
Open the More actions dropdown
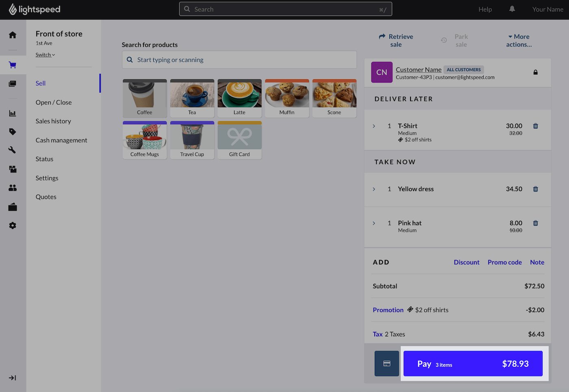[x=519, y=41]
